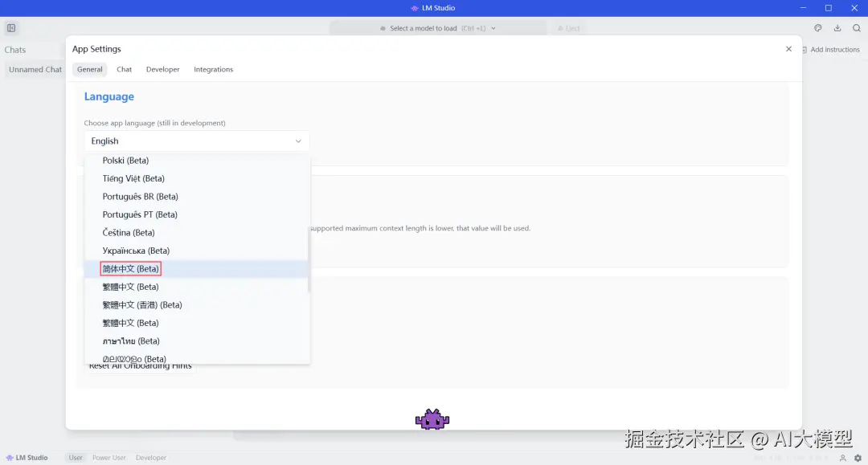Click the Language section heading
The width and height of the screenshot is (868, 465).
109,96
